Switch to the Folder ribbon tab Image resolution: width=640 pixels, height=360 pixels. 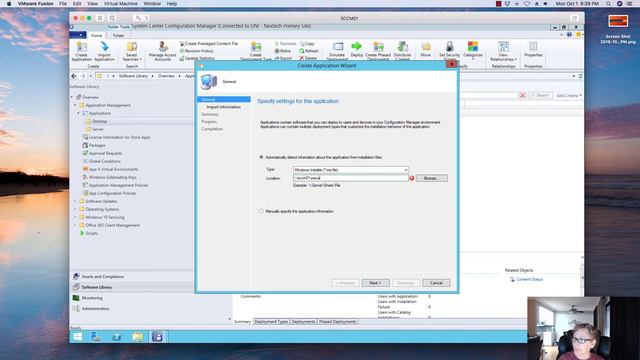[x=118, y=36]
